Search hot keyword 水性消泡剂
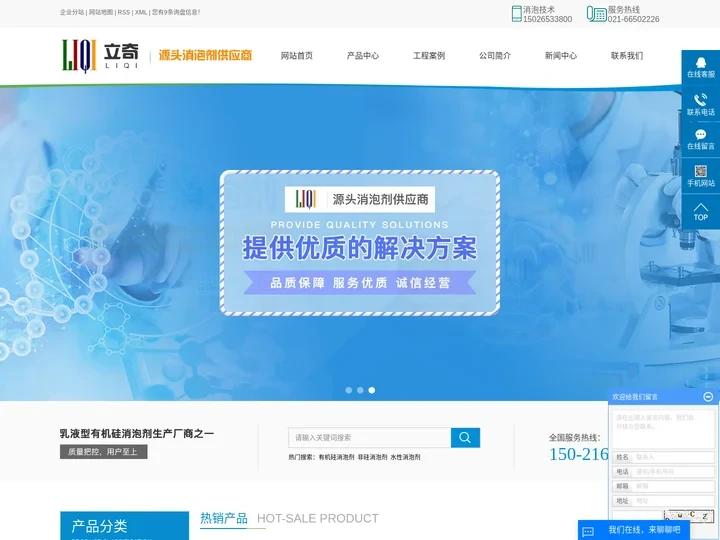The image size is (720, 540). tap(405, 457)
